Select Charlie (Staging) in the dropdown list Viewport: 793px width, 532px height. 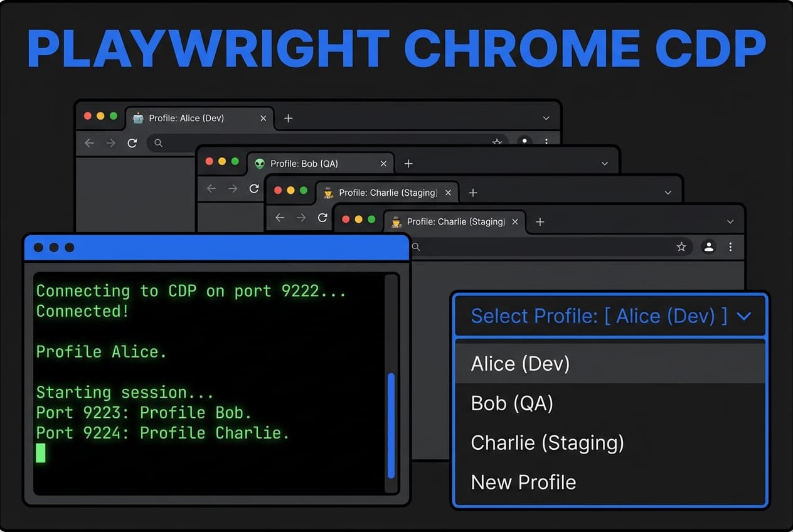coord(547,443)
